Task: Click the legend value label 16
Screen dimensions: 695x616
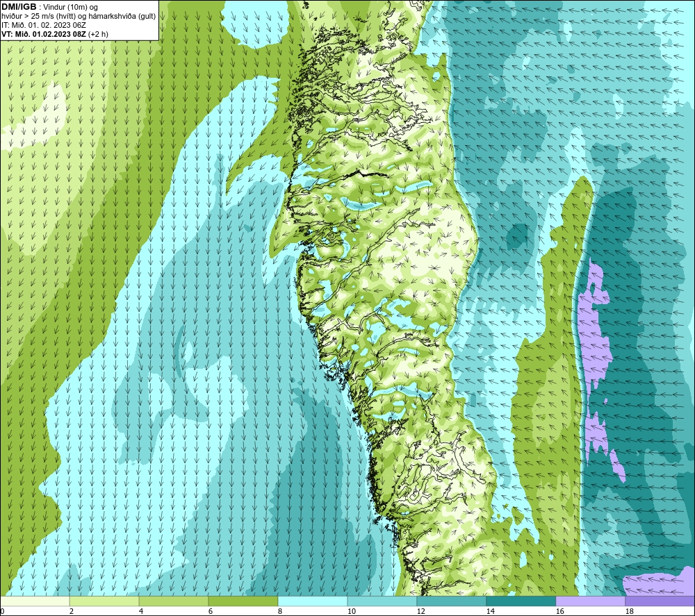Action: [x=559, y=611]
